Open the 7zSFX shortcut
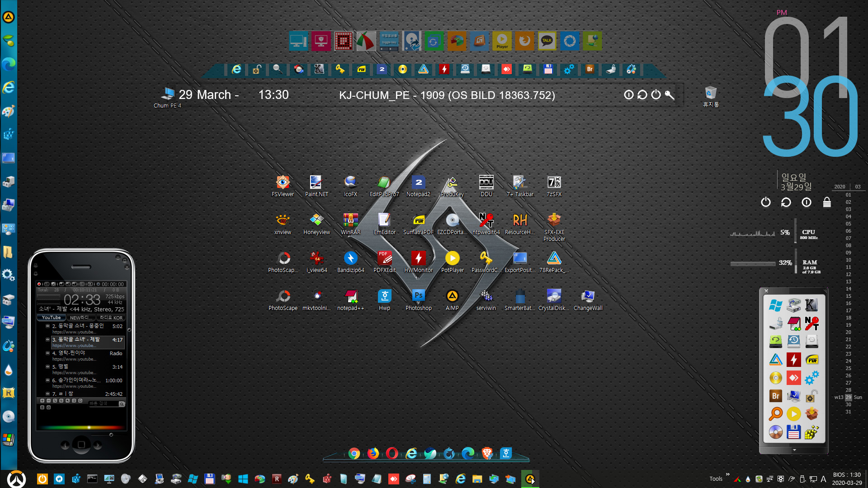This screenshot has width=868, height=488. [x=554, y=186]
